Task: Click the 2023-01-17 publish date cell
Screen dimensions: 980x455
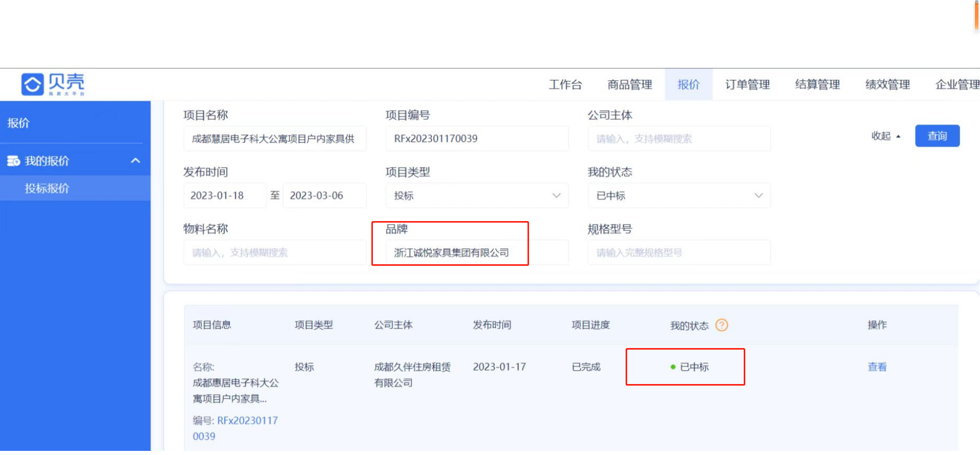Action: (499, 367)
